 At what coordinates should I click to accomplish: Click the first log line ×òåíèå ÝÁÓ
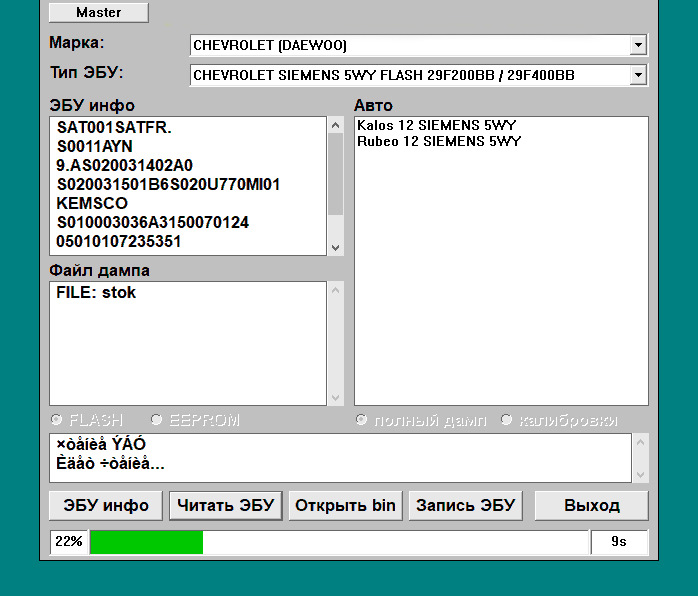pyautogui.click(x=101, y=444)
